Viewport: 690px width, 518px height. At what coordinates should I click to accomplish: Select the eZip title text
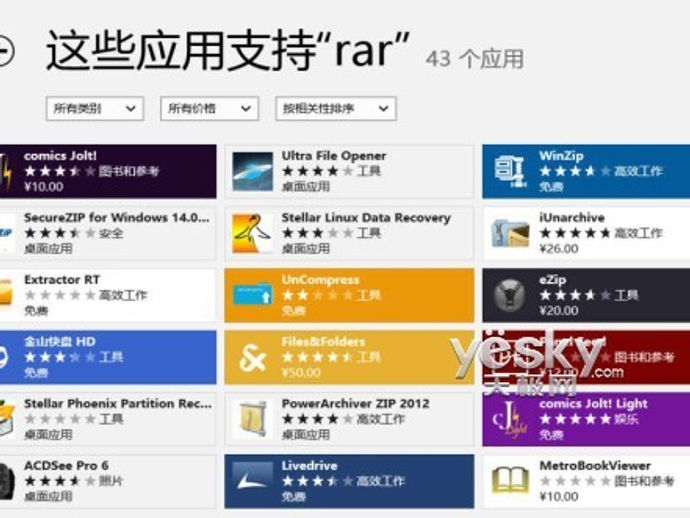553,280
